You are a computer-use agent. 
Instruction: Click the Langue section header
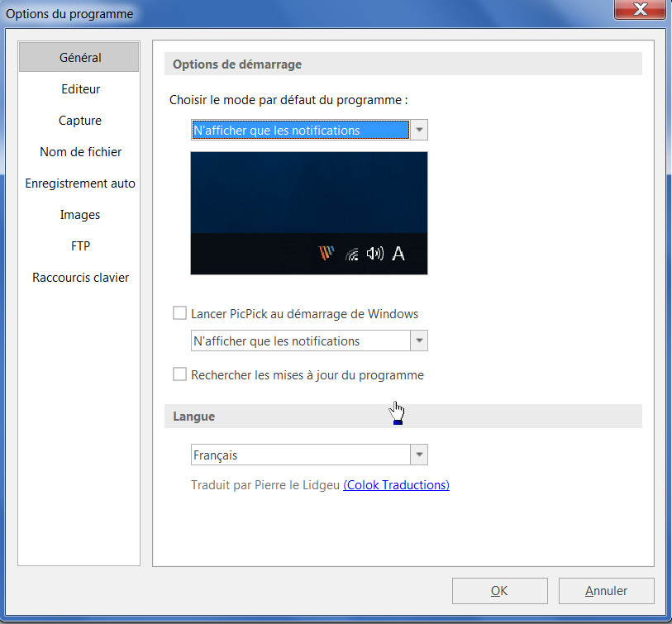tap(403, 417)
